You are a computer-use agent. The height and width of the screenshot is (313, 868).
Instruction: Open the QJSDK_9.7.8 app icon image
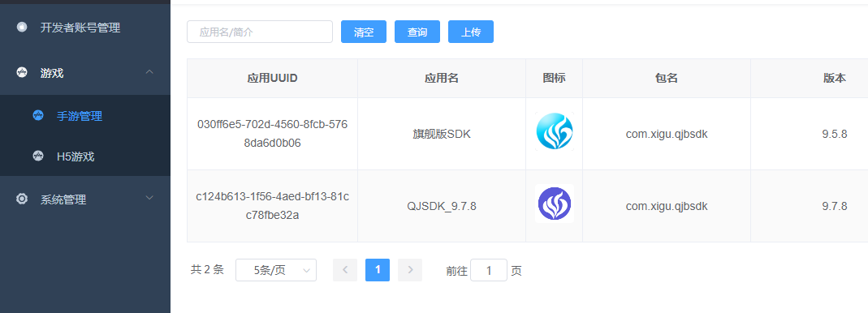(554, 204)
